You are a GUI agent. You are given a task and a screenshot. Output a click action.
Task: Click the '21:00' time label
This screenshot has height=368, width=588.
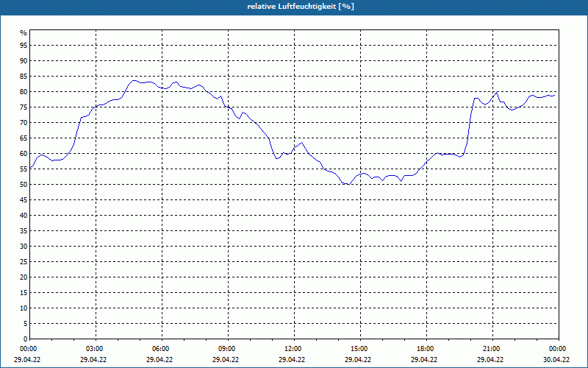(x=491, y=349)
